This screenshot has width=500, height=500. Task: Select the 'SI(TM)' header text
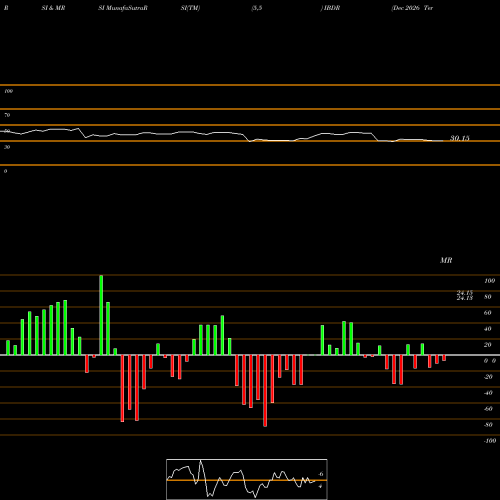(x=190, y=8)
